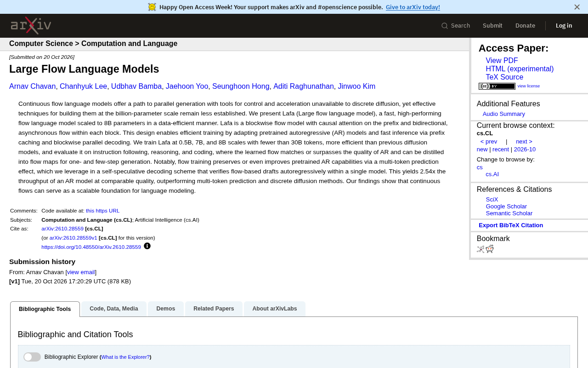This screenshot has width=588, height=368.
Task: Click the arXiv:2610.28559v1 version link
Action: (x=73, y=238)
